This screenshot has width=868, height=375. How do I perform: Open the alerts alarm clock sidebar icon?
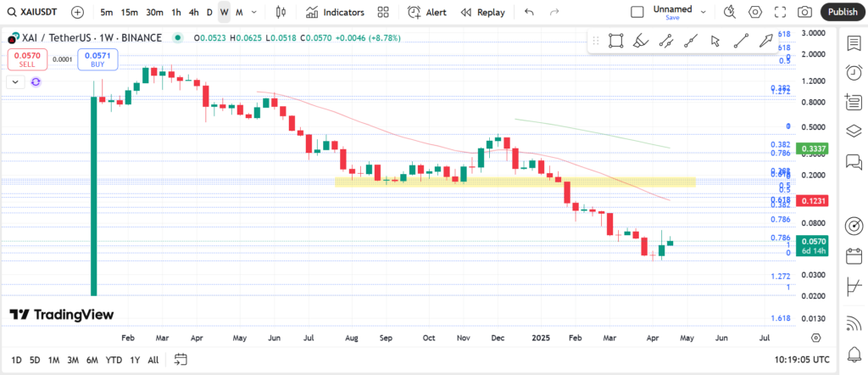[854, 73]
